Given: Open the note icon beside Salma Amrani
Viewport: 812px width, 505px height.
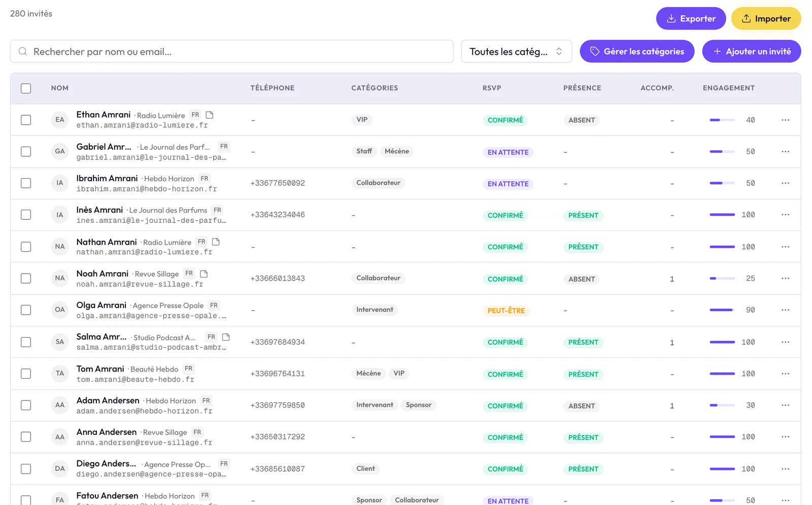Looking at the screenshot, I should point(226,337).
